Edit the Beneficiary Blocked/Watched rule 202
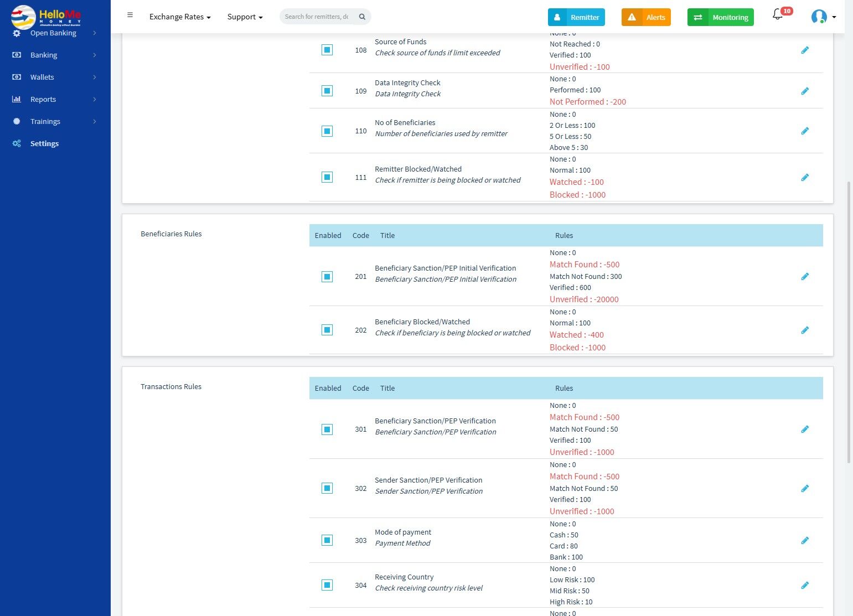The height and width of the screenshot is (616, 853). [x=805, y=330]
